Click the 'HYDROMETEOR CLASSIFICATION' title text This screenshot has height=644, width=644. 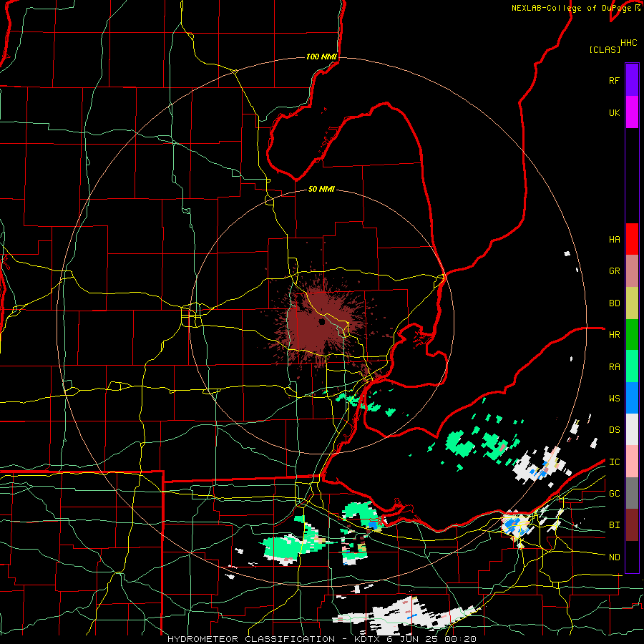point(251,639)
